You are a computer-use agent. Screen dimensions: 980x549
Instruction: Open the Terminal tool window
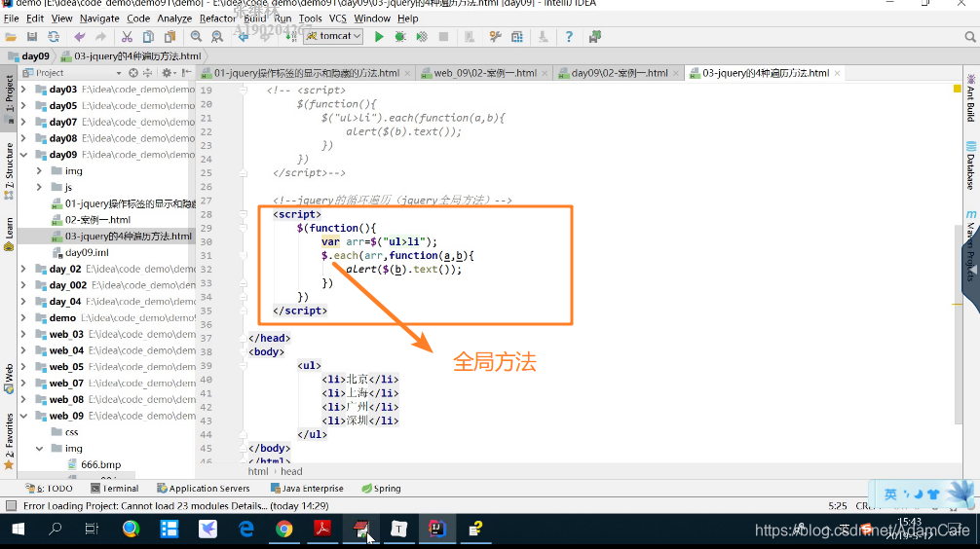coord(114,489)
